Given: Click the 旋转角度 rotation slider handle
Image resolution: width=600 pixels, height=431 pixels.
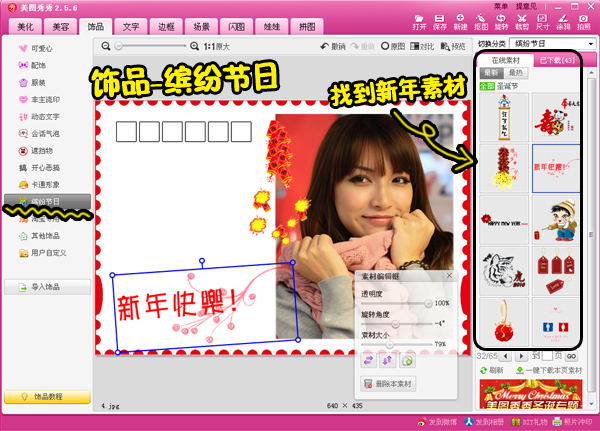Looking at the screenshot, I should (x=395, y=324).
